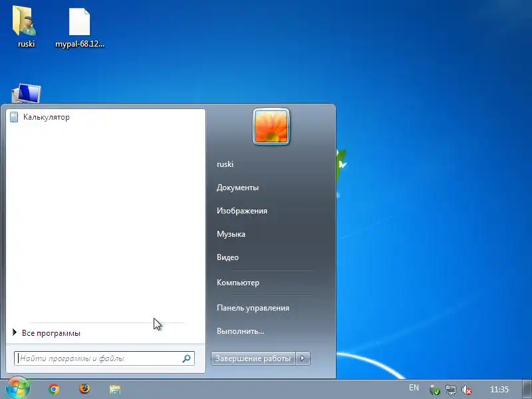Open the Calculator icon in Start menu

click(x=14, y=117)
